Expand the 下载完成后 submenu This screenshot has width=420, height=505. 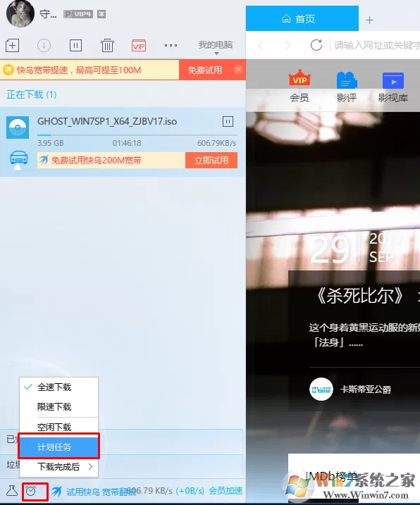58,467
